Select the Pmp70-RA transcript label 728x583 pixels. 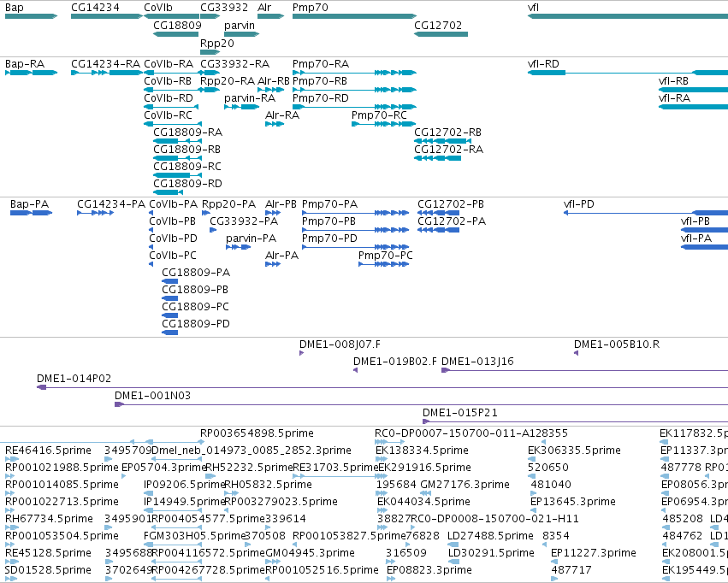321,63
